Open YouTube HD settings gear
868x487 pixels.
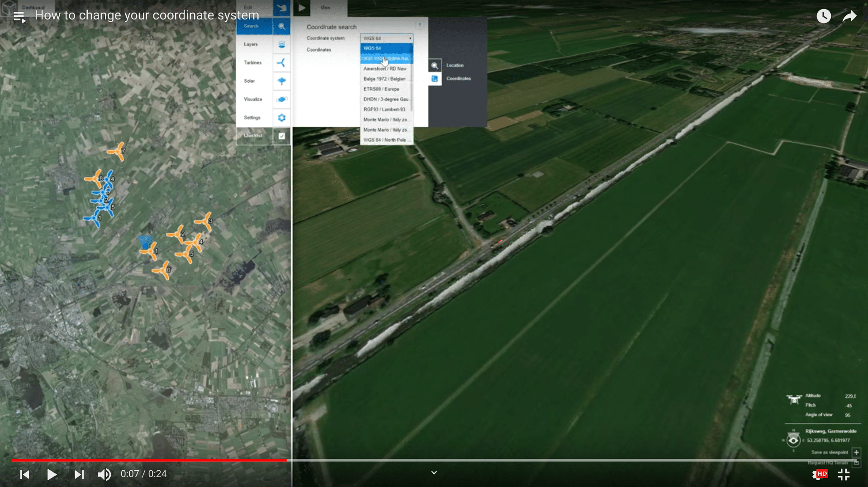click(x=819, y=474)
